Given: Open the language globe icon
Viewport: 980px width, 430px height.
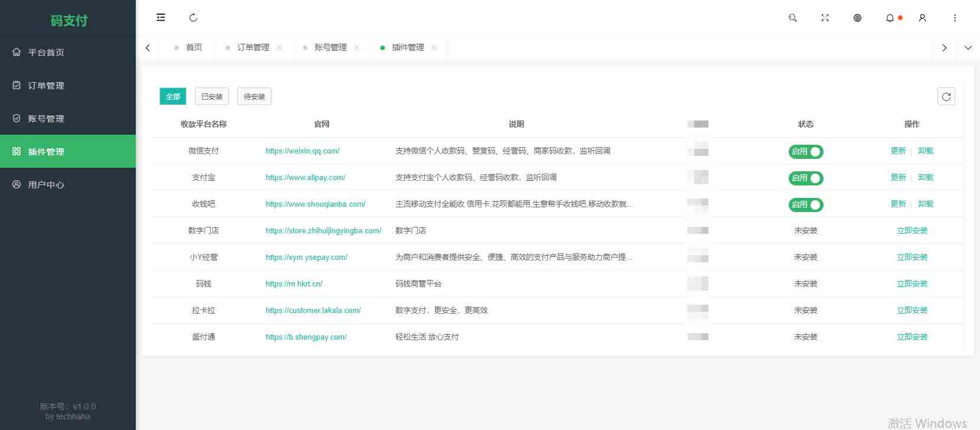Looking at the screenshot, I should coord(857,18).
